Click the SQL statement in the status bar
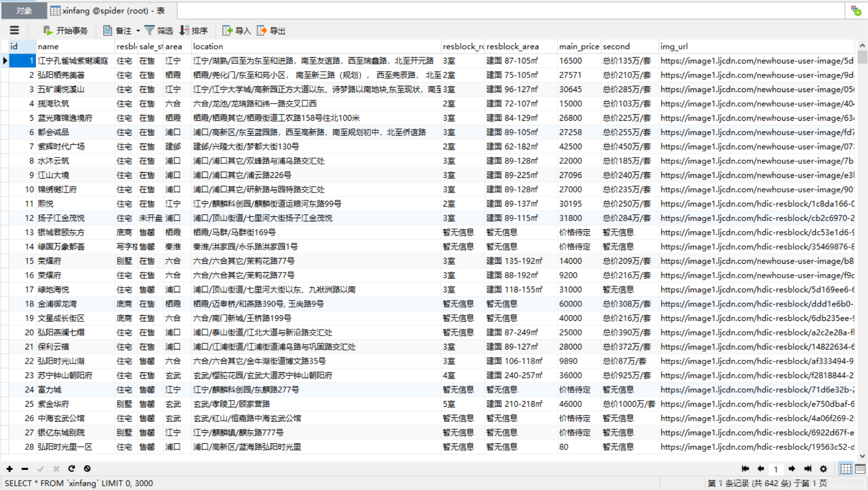The image size is (868, 490). 79,483
